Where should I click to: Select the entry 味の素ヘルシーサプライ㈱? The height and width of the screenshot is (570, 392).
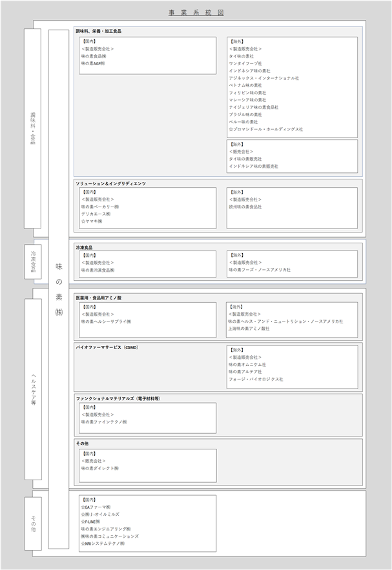(x=106, y=321)
